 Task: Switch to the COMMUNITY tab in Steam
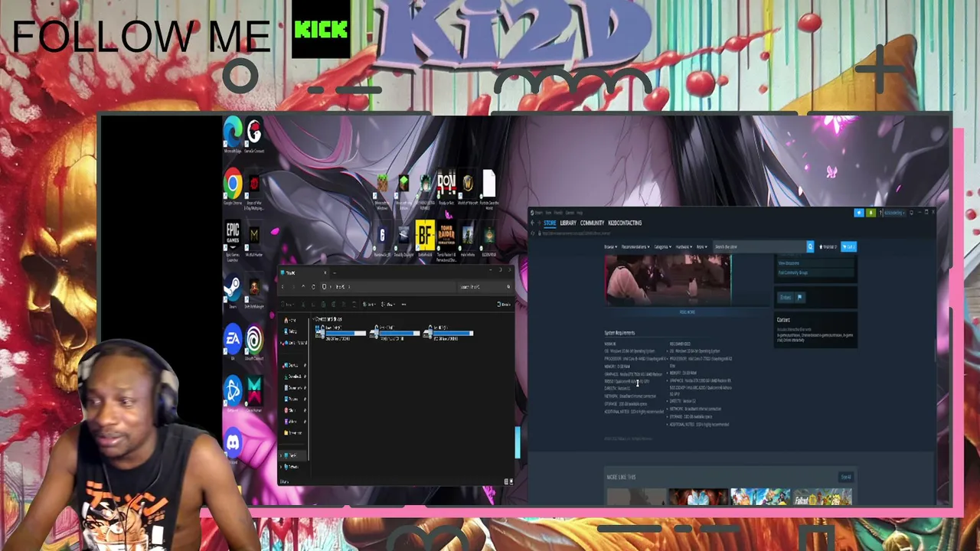tap(592, 223)
